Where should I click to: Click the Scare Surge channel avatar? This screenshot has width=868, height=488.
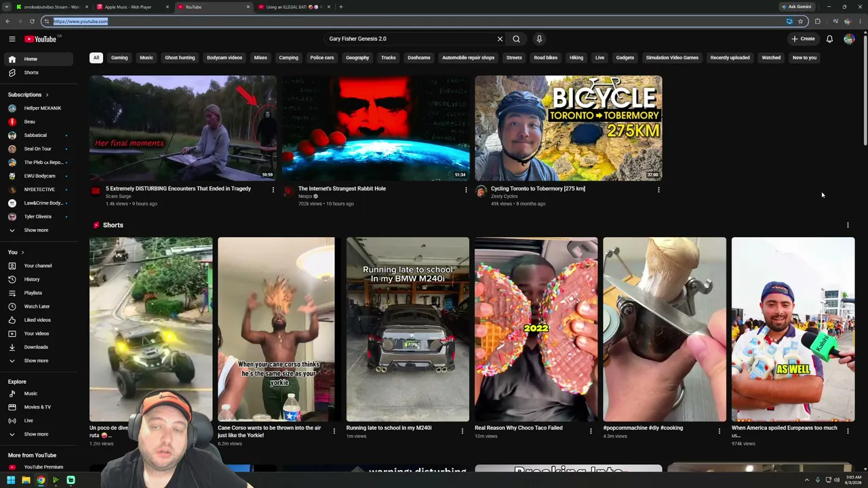point(96,192)
